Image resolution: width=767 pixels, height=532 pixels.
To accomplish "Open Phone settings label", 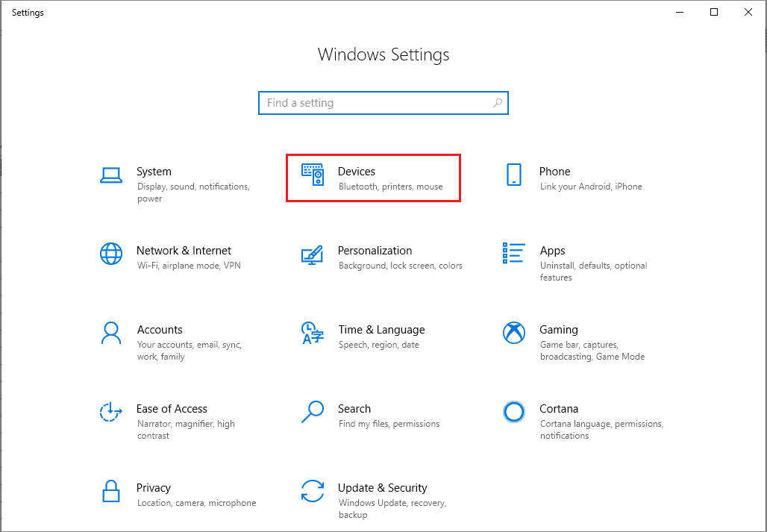I will 554,172.
